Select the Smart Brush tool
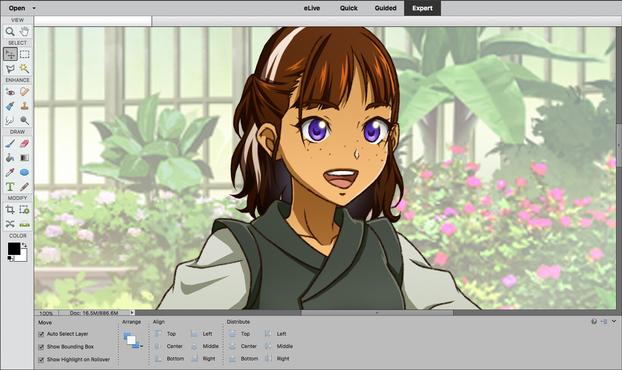 point(10,106)
